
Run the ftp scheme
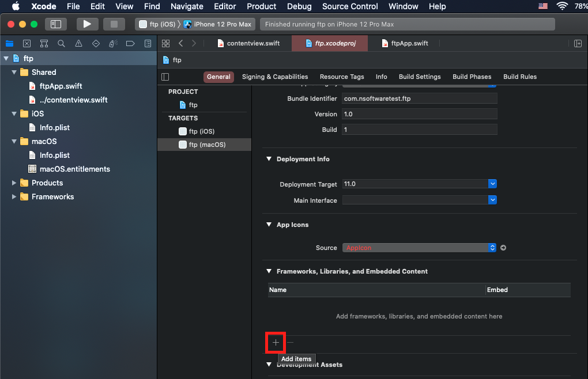point(88,24)
